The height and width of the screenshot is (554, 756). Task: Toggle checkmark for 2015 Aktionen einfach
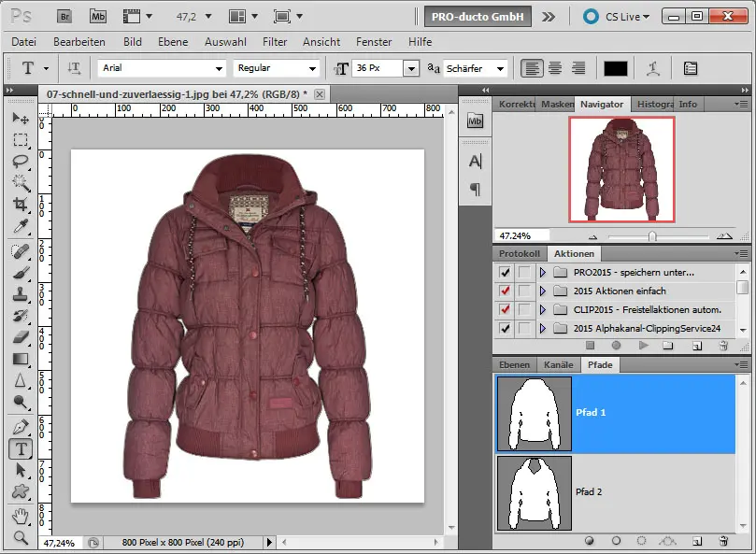pos(506,291)
